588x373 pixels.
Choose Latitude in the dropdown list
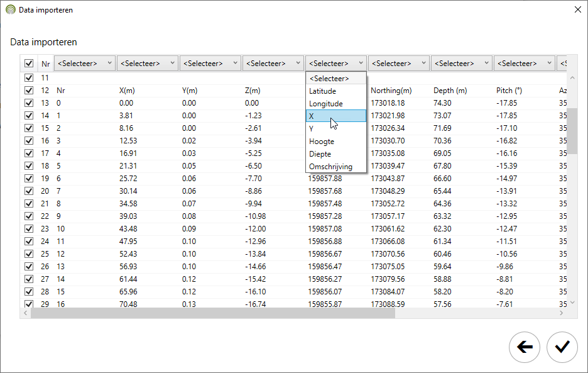pyautogui.click(x=336, y=91)
